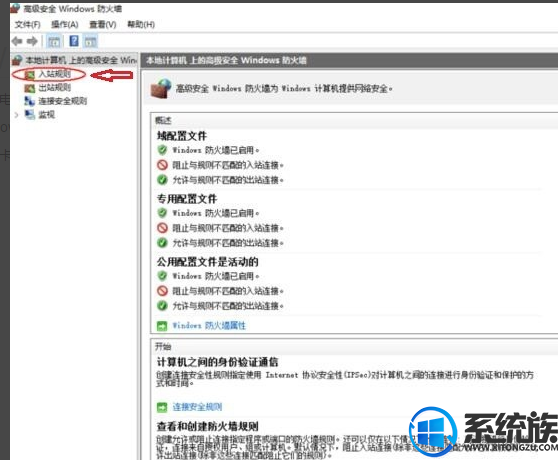Open the 连接安全规则 link under 开始

click(198, 407)
